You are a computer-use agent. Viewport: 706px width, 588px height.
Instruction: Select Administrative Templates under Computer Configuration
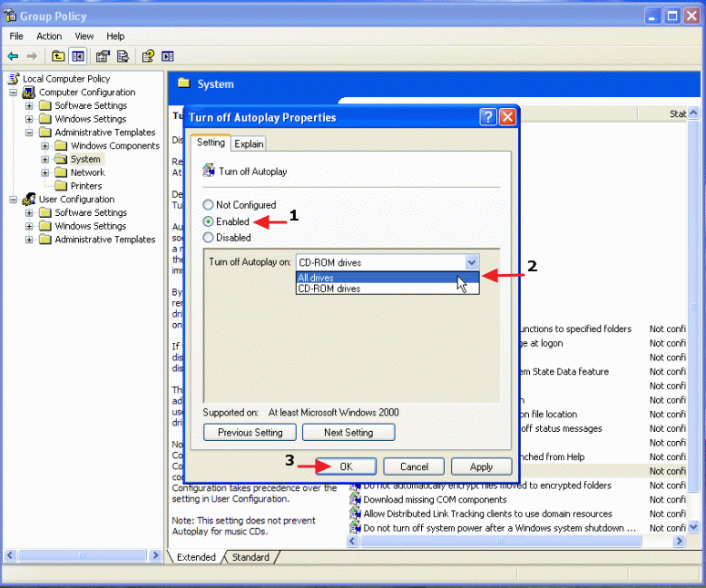105,132
